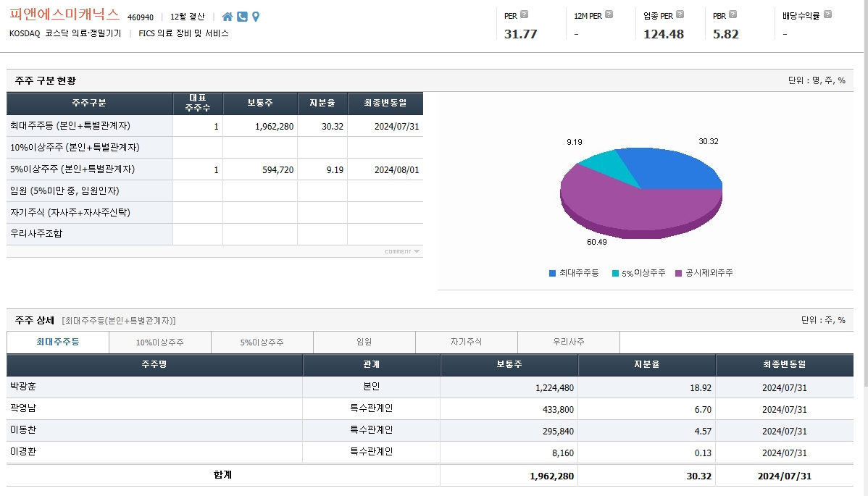868x496 pixels.
Task: Click the purple 공시제외주주 legend swatch
Action: [679, 273]
